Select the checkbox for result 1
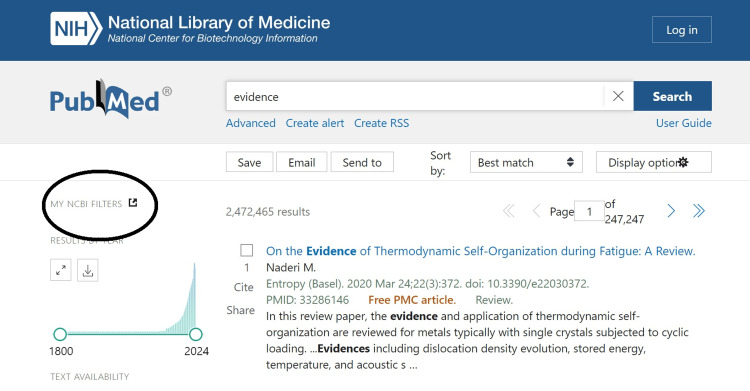Viewport: 750px width, 391px height. coord(246,250)
